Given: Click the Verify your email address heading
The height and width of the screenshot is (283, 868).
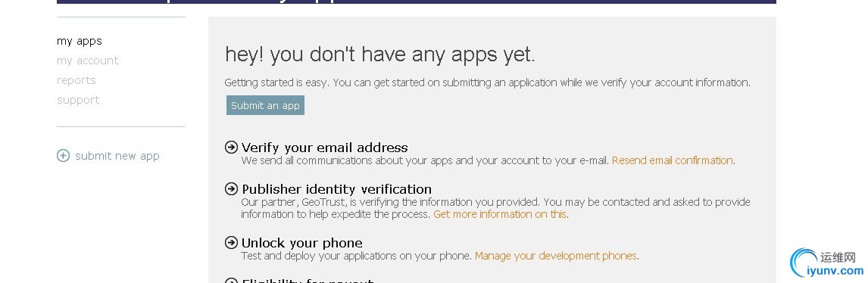Looking at the screenshot, I should (324, 148).
